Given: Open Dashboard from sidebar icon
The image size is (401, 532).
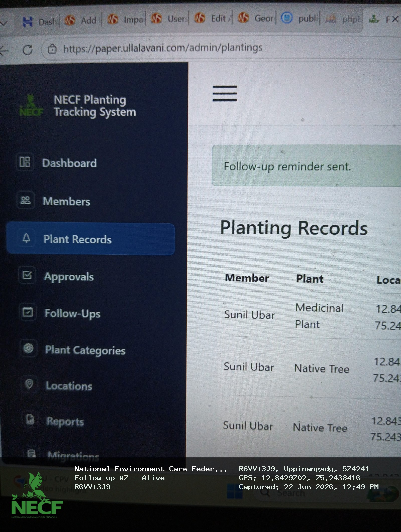Looking at the screenshot, I should 25,162.
